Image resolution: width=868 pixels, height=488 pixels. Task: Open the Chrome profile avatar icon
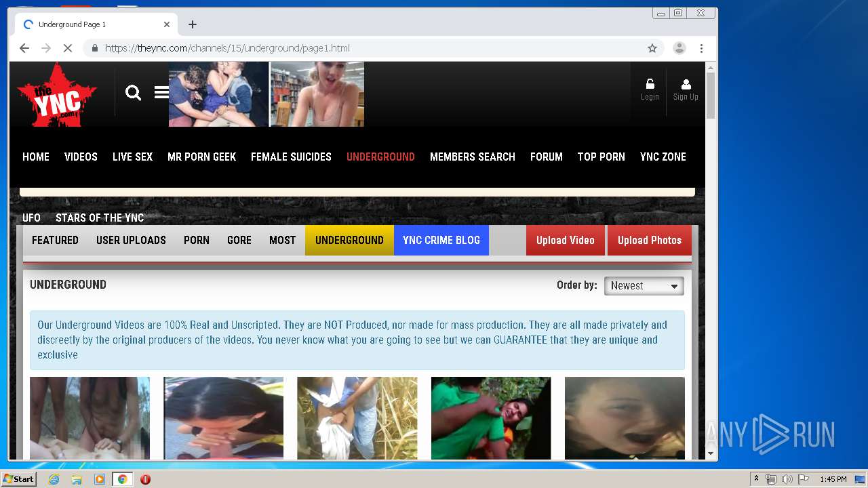[x=679, y=48]
